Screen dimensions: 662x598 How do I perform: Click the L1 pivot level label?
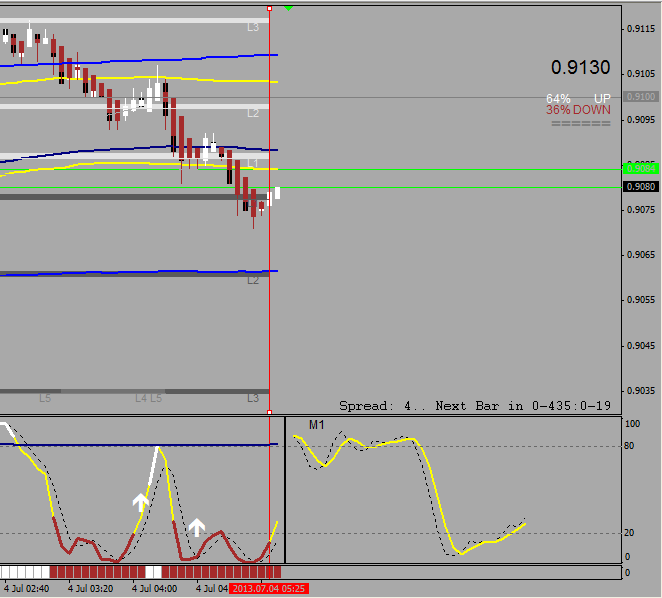[252, 163]
